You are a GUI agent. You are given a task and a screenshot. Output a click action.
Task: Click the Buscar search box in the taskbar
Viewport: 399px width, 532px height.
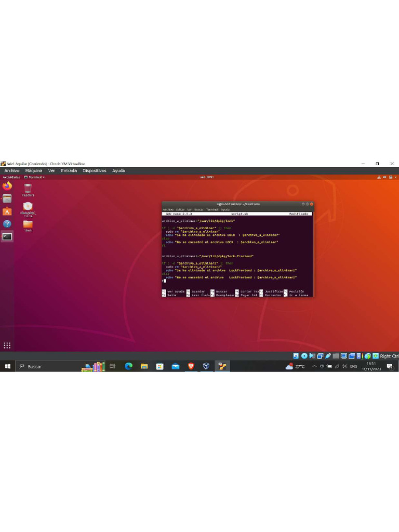click(47, 366)
